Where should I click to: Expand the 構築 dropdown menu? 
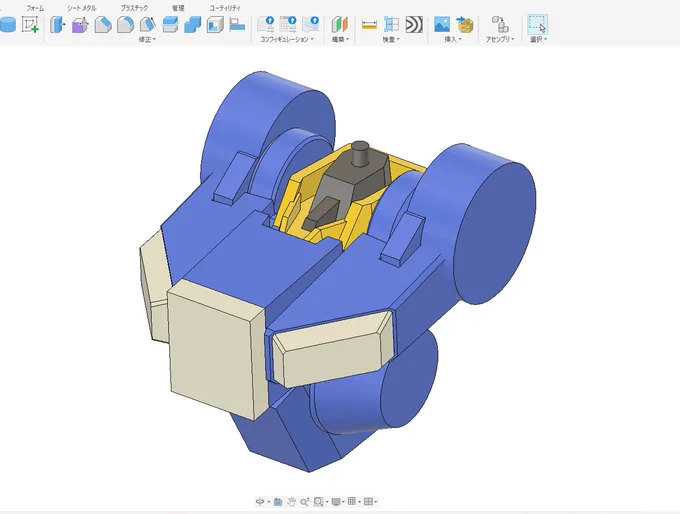tap(340, 39)
